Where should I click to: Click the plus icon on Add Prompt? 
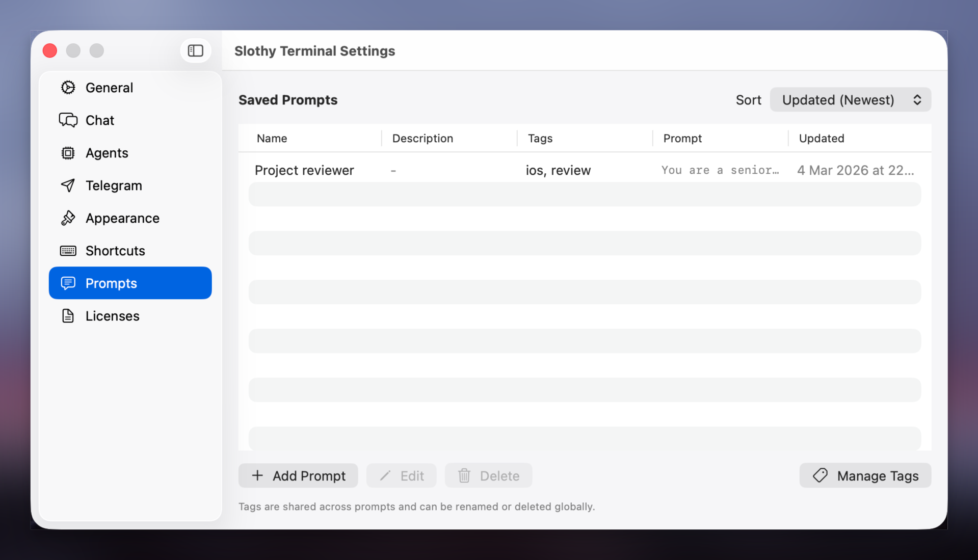point(257,475)
